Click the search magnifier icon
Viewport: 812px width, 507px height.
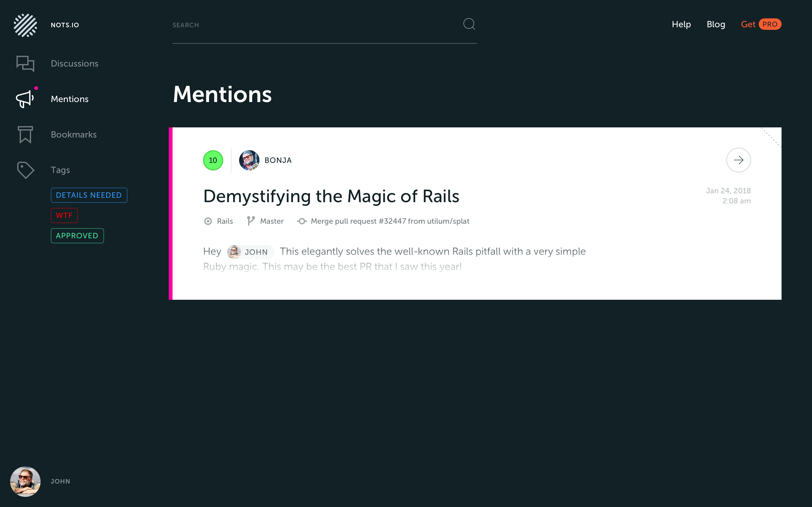coord(469,24)
